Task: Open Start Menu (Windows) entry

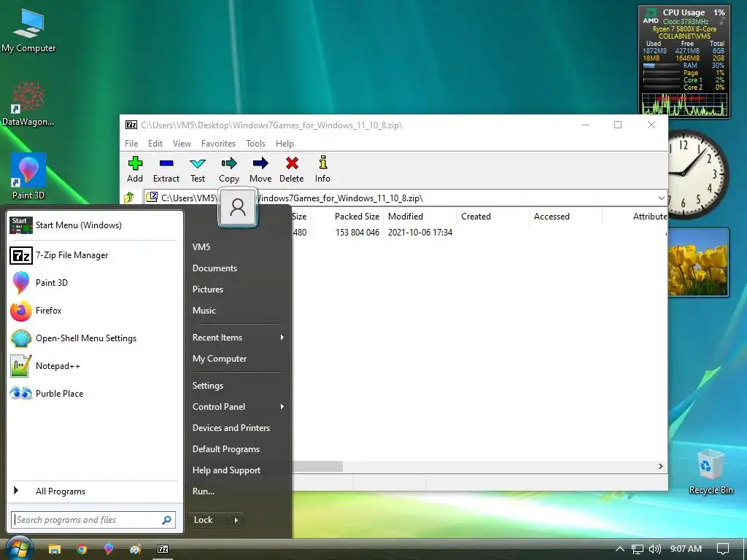Action: (x=94, y=225)
